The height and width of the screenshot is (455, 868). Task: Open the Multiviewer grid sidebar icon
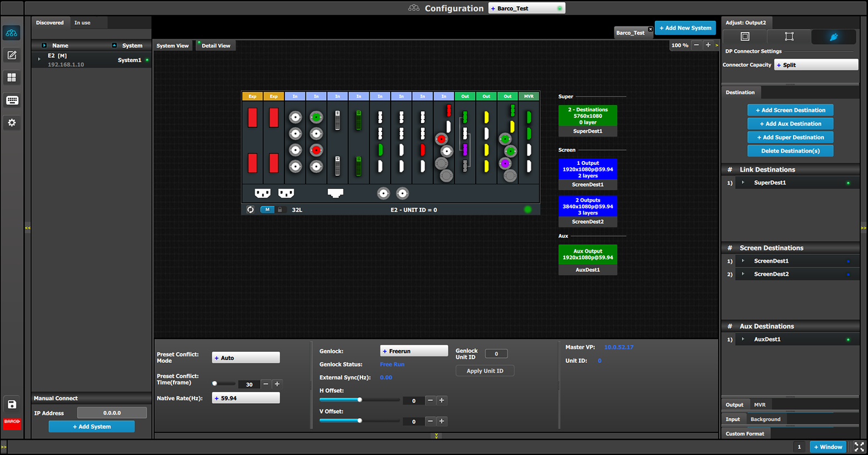[12, 78]
